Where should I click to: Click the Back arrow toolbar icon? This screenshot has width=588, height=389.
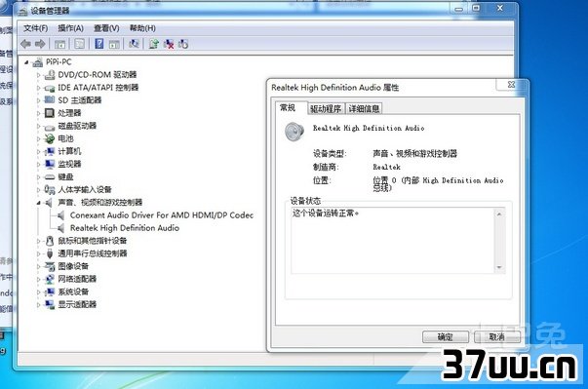(x=25, y=44)
